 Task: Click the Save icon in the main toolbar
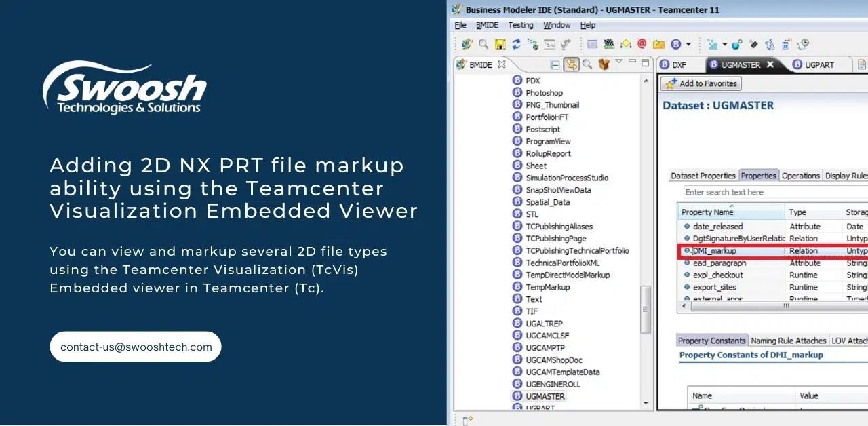pyautogui.click(x=499, y=45)
